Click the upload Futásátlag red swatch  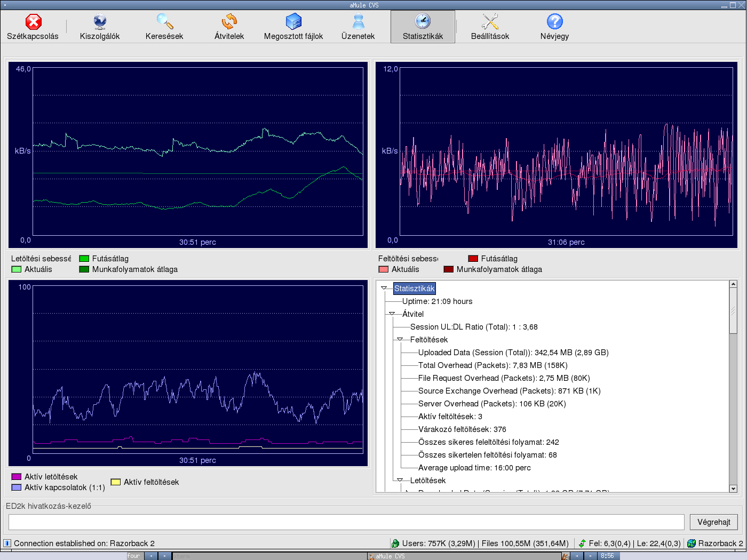[x=473, y=259]
